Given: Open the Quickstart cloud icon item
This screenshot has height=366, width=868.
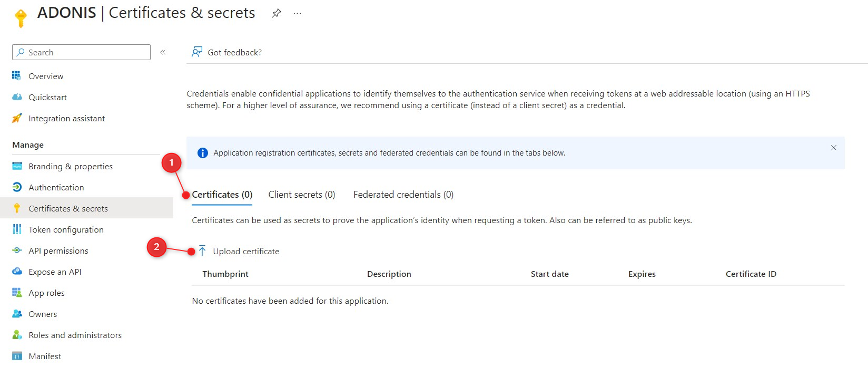Looking at the screenshot, I should [x=17, y=97].
